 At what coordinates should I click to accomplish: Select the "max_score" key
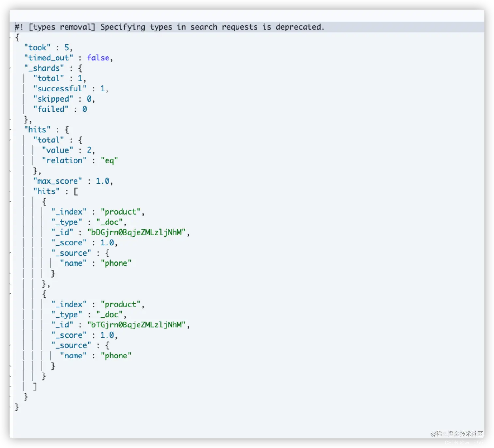pyautogui.click(x=58, y=181)
